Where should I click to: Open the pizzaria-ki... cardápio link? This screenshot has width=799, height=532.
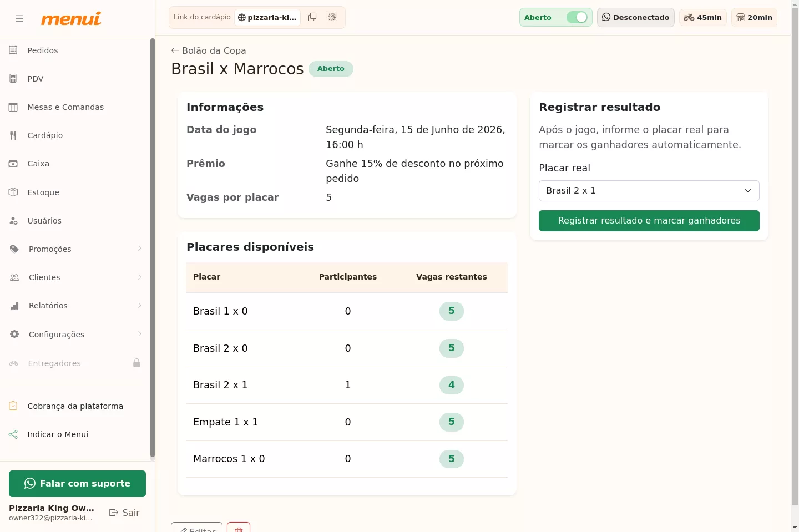[x=268, y=18]
